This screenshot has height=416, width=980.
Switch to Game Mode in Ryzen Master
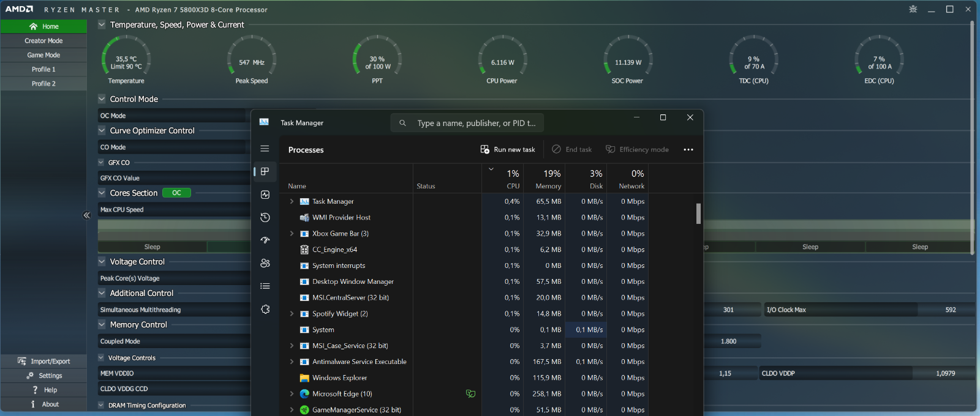pyautogui.click(x=43, y=55)
